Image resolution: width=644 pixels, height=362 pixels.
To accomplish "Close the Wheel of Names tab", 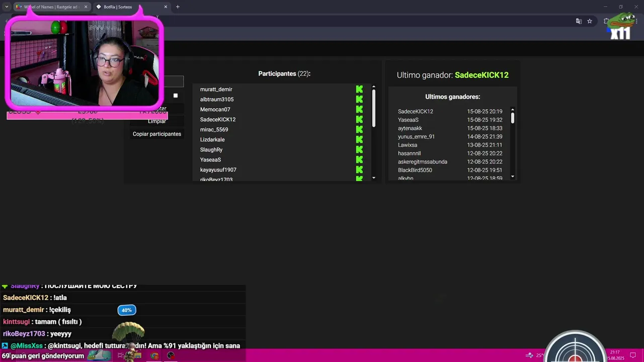I will tap(86, 7).
